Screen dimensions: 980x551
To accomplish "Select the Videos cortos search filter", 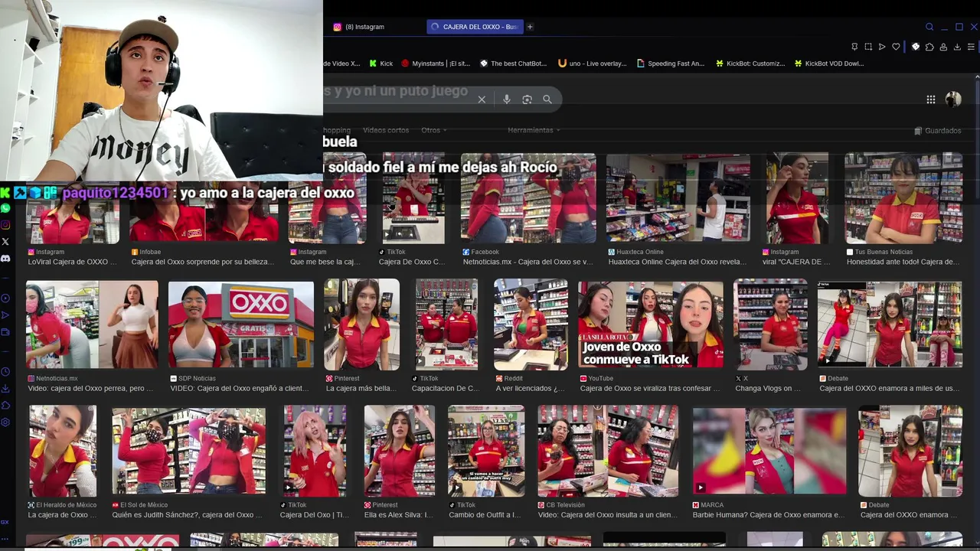I will coord(386,130).
